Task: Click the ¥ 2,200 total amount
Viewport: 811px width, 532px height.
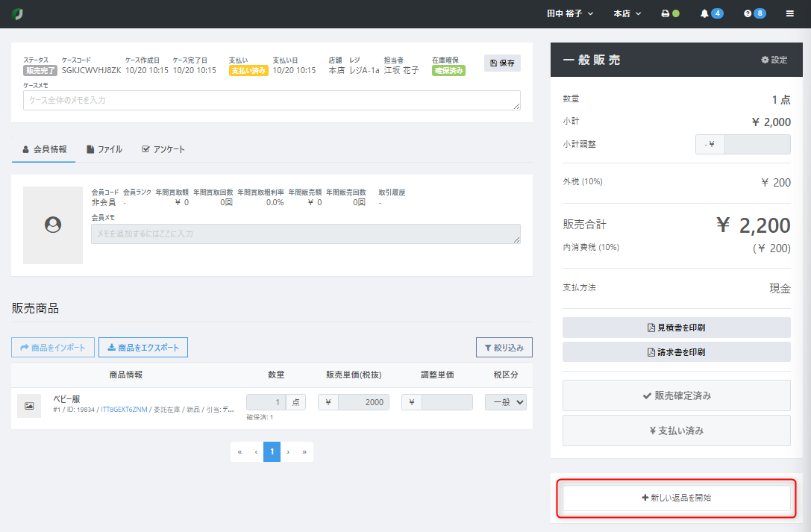Action: point(753,225)
